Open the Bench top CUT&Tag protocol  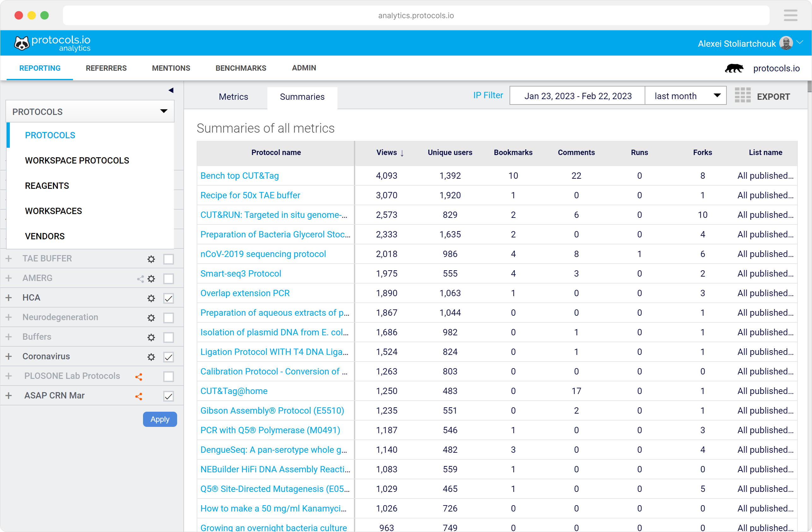click(240, 176)
